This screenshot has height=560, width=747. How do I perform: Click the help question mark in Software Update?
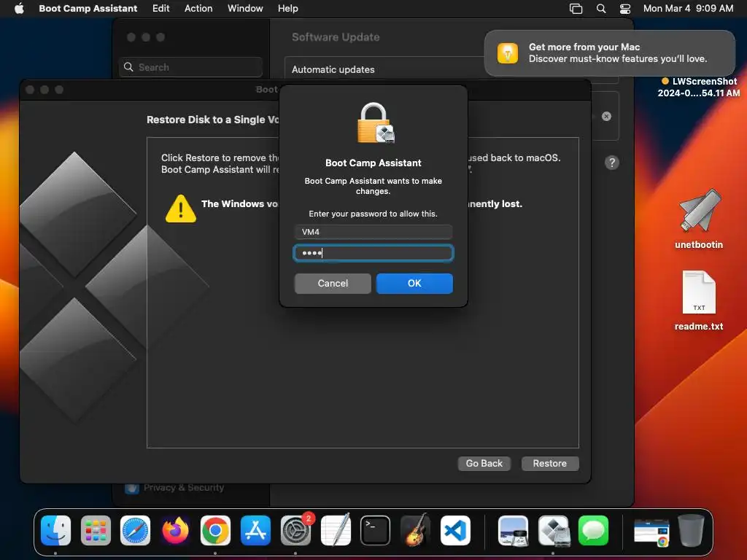pos(612,163)
